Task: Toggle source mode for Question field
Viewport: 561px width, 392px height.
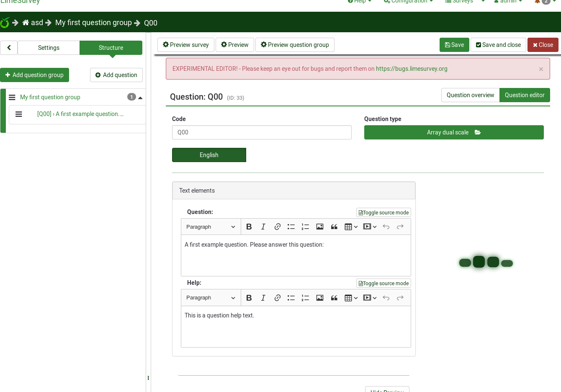Action: [x=383, y=213]
